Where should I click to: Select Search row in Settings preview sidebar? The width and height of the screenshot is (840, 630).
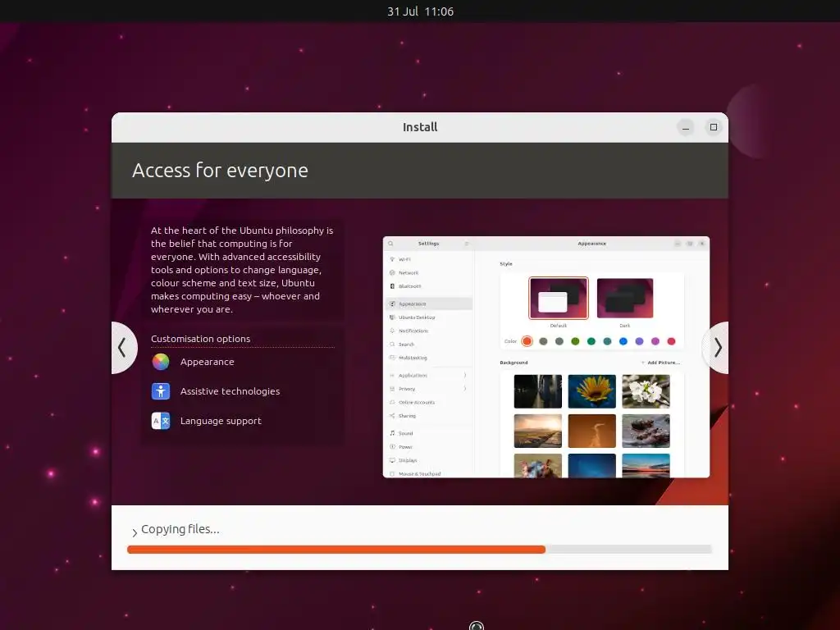[x=428, y=344]
